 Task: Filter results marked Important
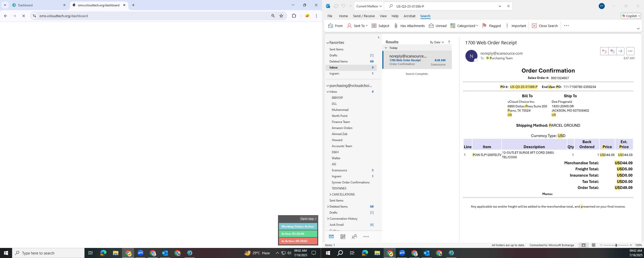[515, 26]
